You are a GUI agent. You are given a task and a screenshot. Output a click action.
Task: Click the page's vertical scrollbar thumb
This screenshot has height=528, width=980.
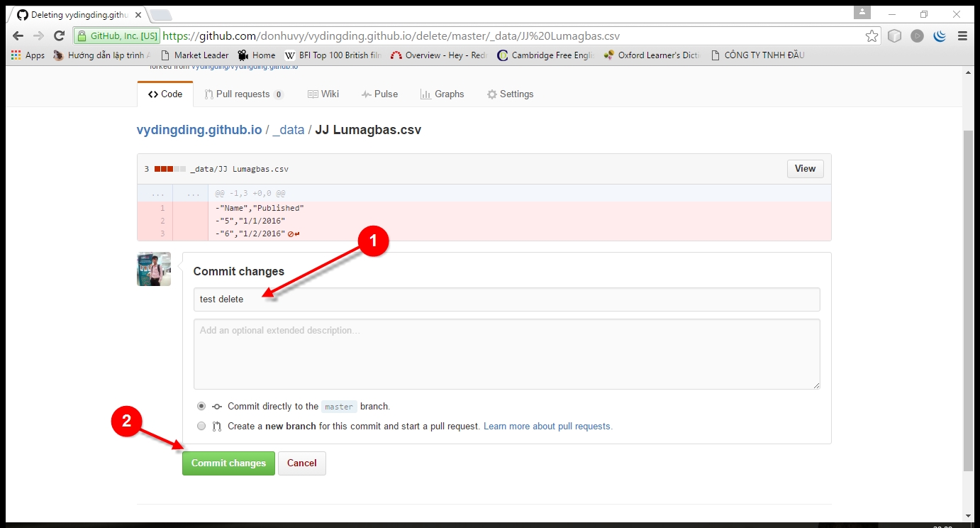(x=969, y=301)
